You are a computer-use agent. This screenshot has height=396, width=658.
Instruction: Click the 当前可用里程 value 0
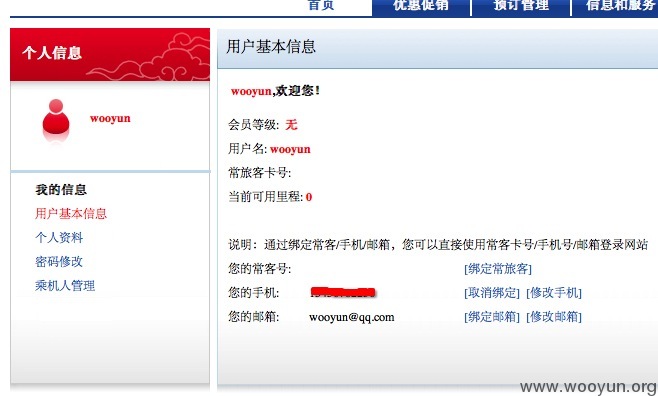coord(309,197)
